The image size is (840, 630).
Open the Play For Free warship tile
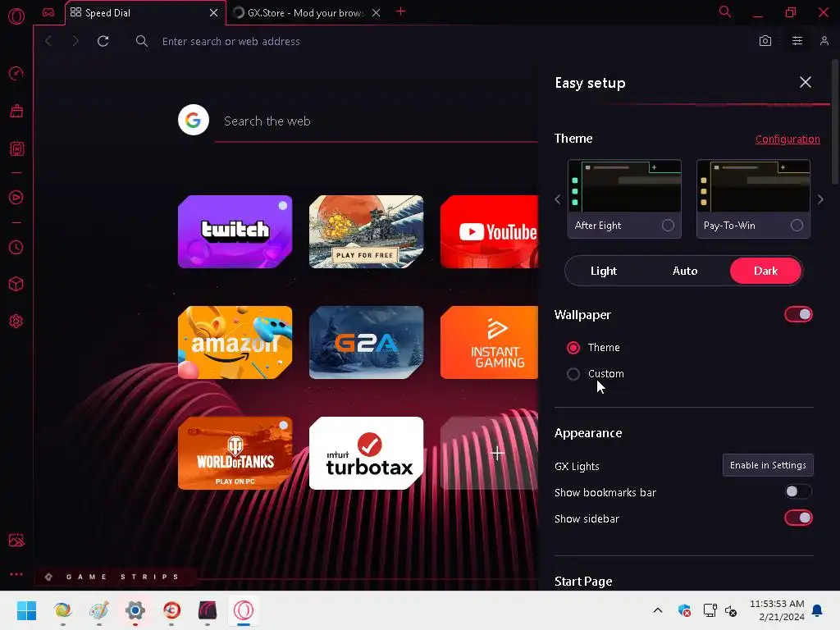367,232
